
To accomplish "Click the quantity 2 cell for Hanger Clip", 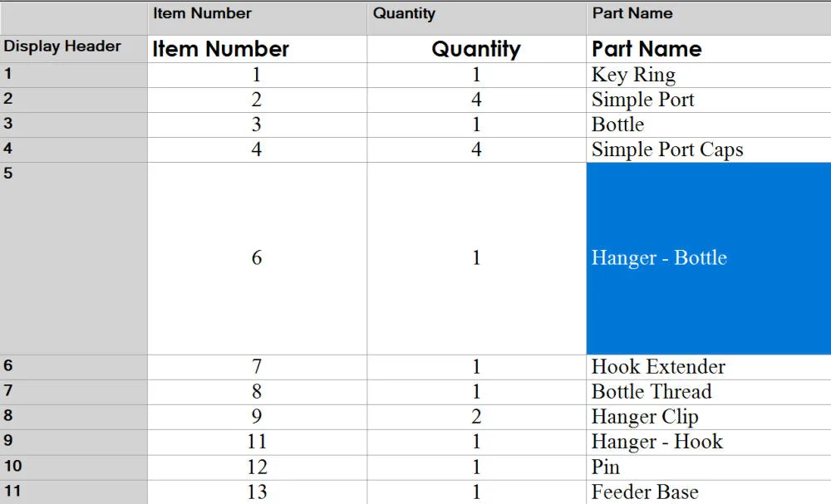I will [x=476, y=417].
